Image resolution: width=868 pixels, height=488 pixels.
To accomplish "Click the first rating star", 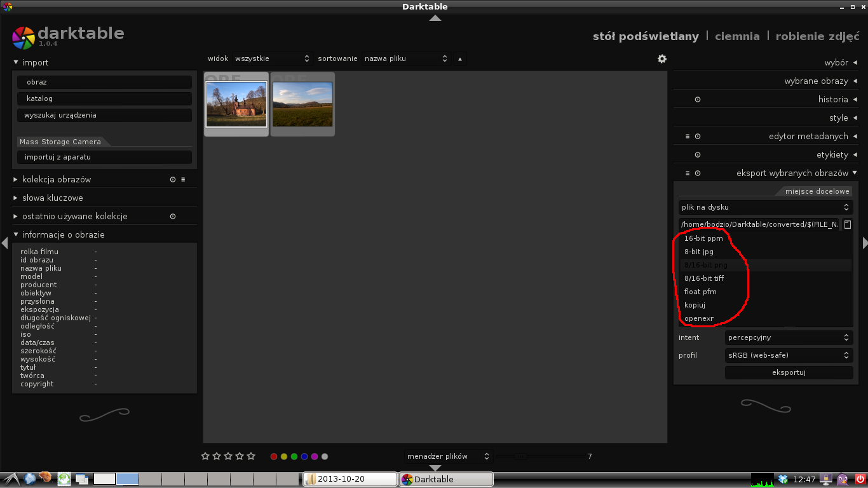I will (205, 456).
